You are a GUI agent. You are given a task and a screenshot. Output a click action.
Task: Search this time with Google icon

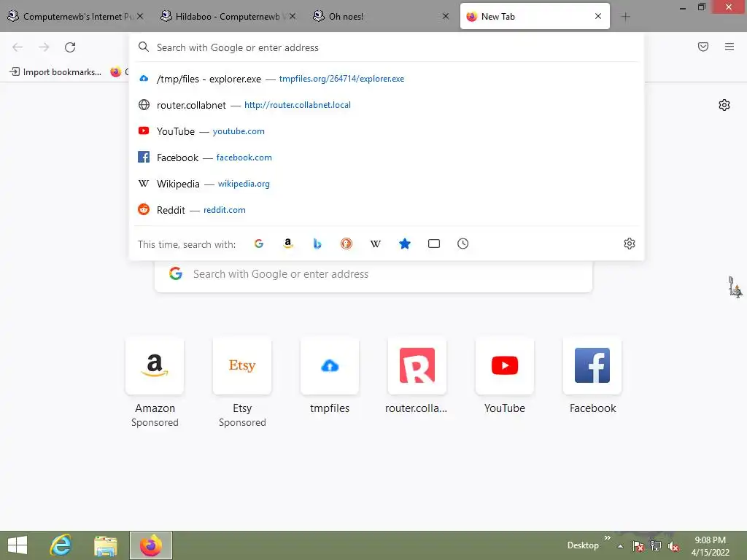click(259, 244)
